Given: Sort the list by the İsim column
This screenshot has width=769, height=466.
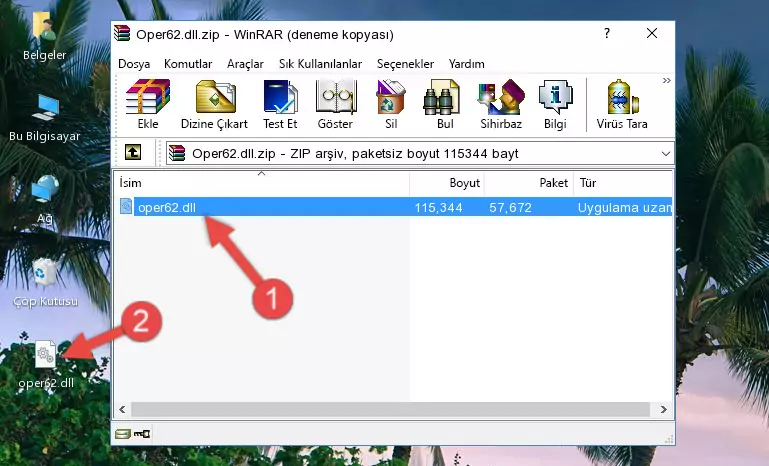Looking at the screenshot, I should click(262, 183).
